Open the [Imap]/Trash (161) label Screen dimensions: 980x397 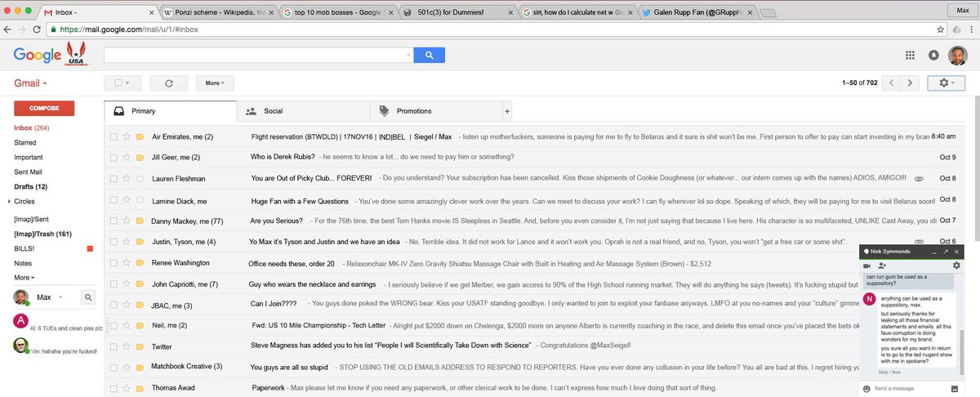pos(42,234)
